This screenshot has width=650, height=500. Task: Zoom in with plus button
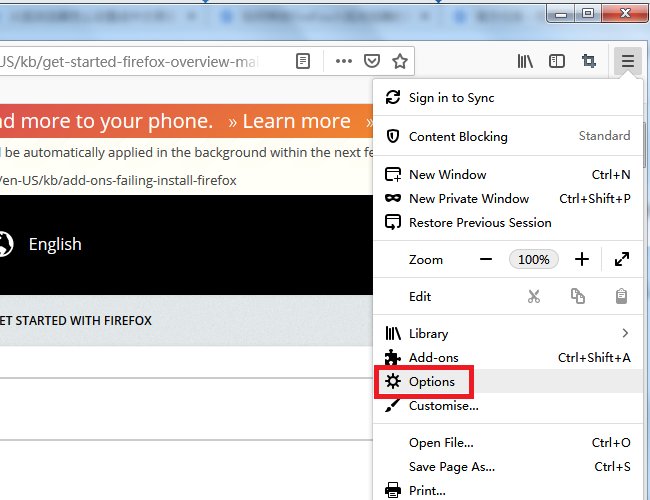pyautogui.click(x=581, y=259)
